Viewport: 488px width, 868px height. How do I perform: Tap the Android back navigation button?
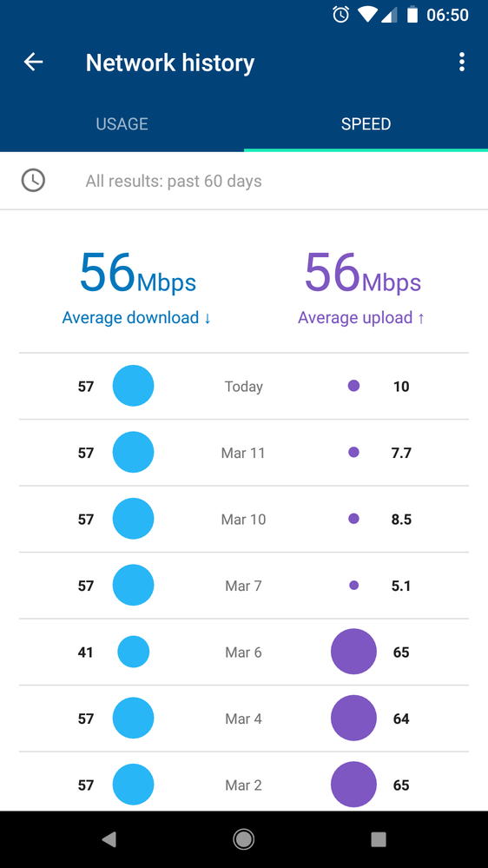109,840
